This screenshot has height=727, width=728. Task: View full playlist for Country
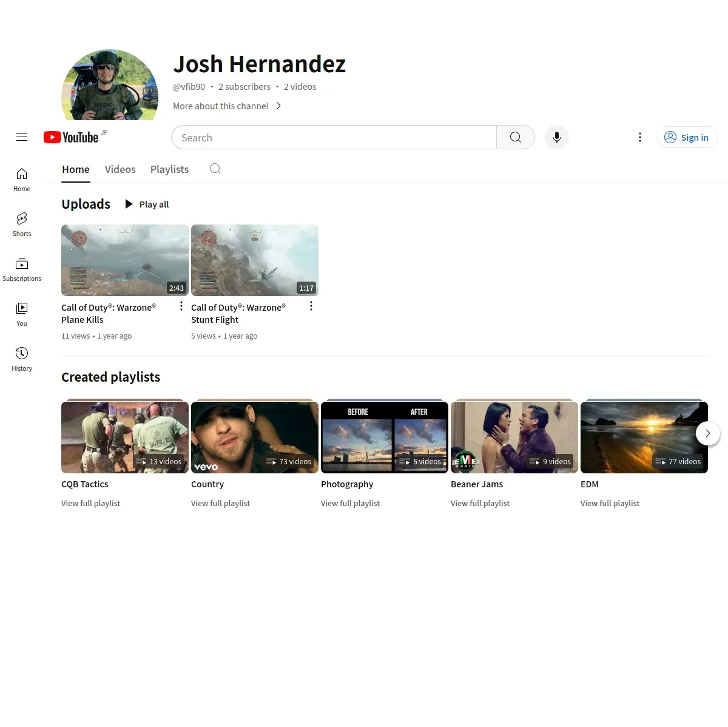pos(221,503)
